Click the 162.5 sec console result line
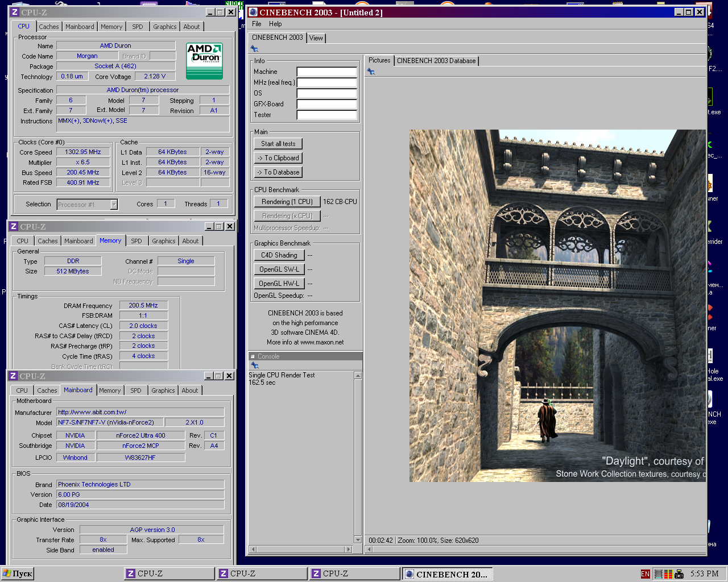This screenshot has width=728, height=582. pyautogui.click(x=262, y=383)
